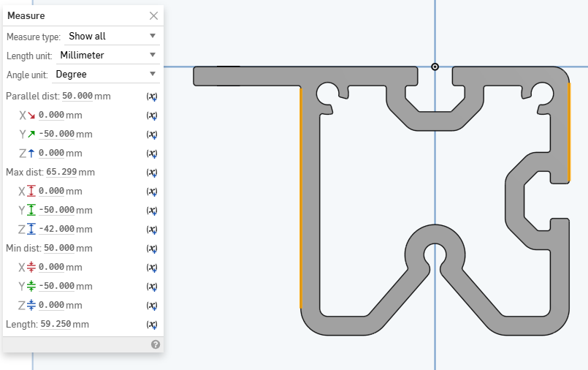
Task: Click the Min dist Y value -50.000
Action: coord(56,286)
